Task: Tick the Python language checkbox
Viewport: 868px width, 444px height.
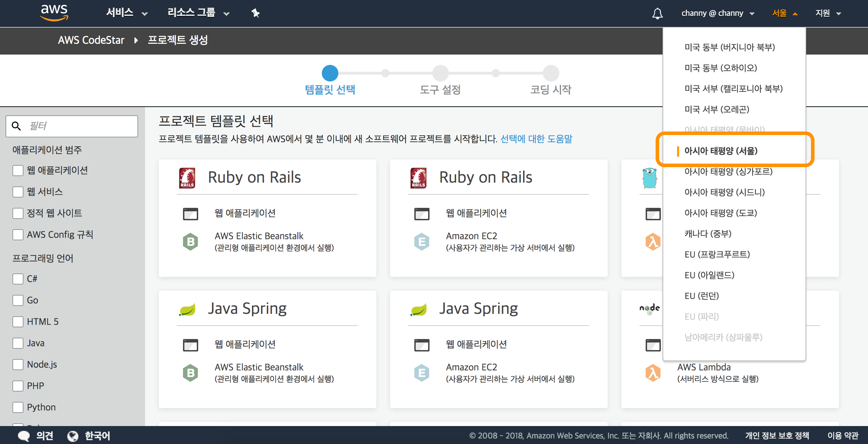Action: [x=18, y=407]
